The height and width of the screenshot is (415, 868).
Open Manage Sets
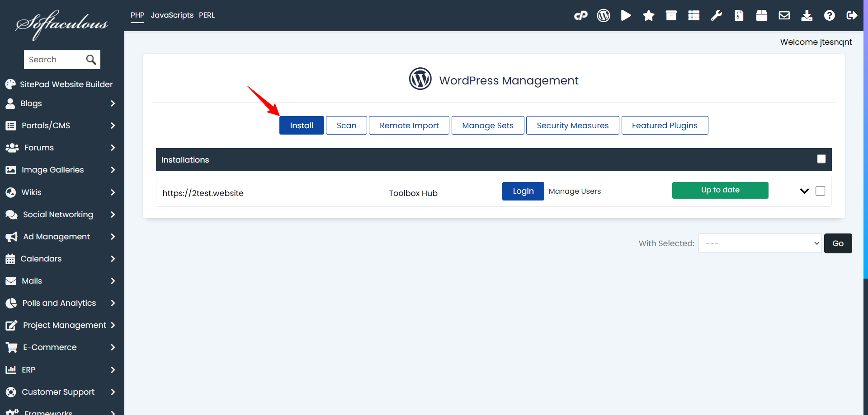488,126
